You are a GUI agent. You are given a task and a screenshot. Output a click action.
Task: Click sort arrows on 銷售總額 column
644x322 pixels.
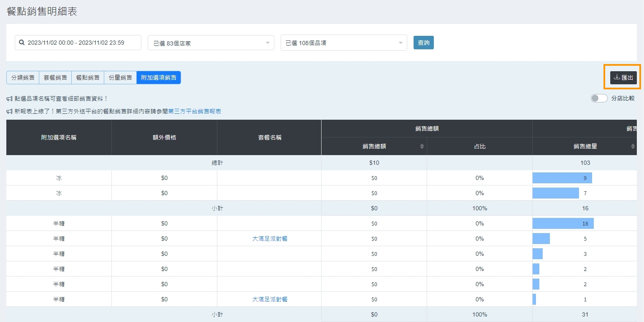coord(422,146)
